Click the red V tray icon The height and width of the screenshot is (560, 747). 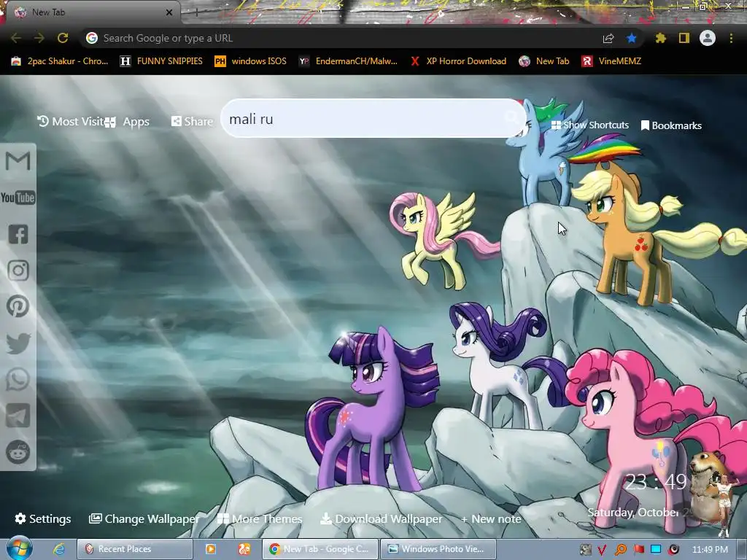(602, 550)
